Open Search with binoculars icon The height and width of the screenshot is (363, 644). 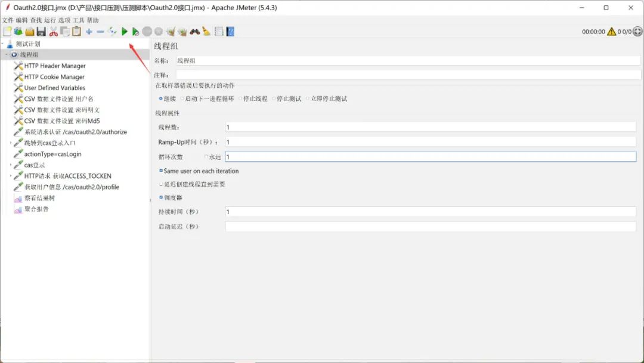tap(194, 32)
